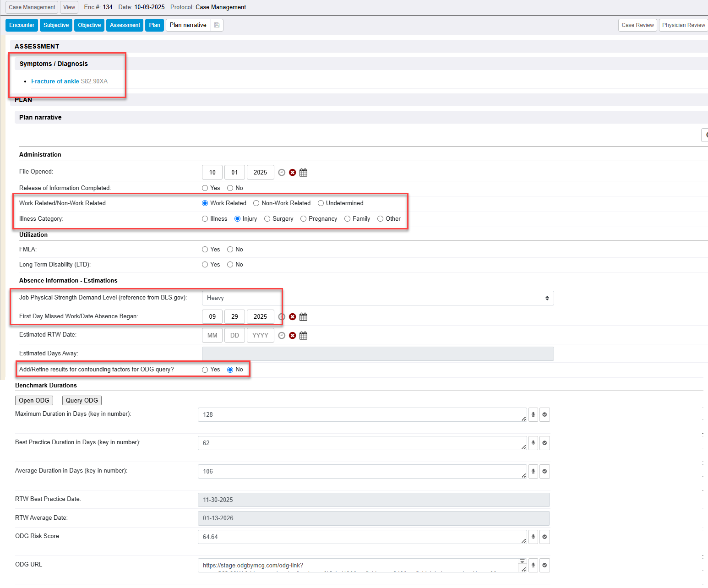Open the View menu
Image resolution: width=708 pixels, height=588 pixels.
click(69, 7)
